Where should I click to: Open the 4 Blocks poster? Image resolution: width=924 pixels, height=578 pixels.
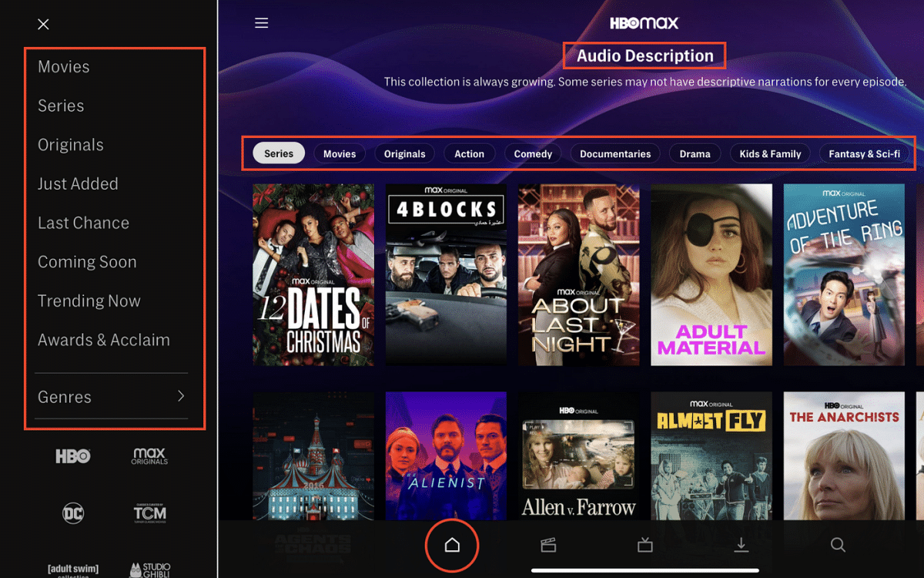coord(446,274)
